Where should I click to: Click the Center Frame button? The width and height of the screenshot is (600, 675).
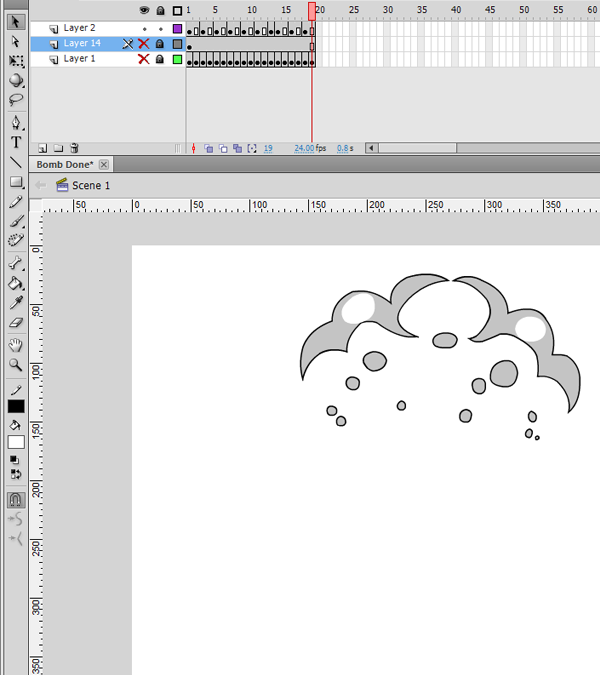point(193,149)
